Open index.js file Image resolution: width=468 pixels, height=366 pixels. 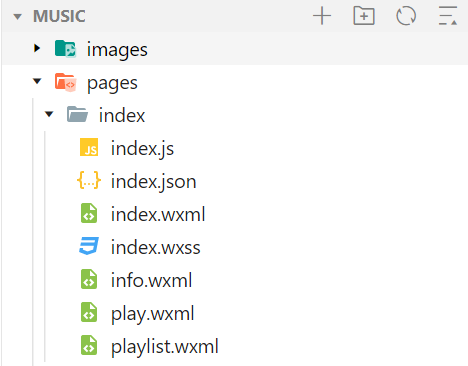[x=142, y=149]
